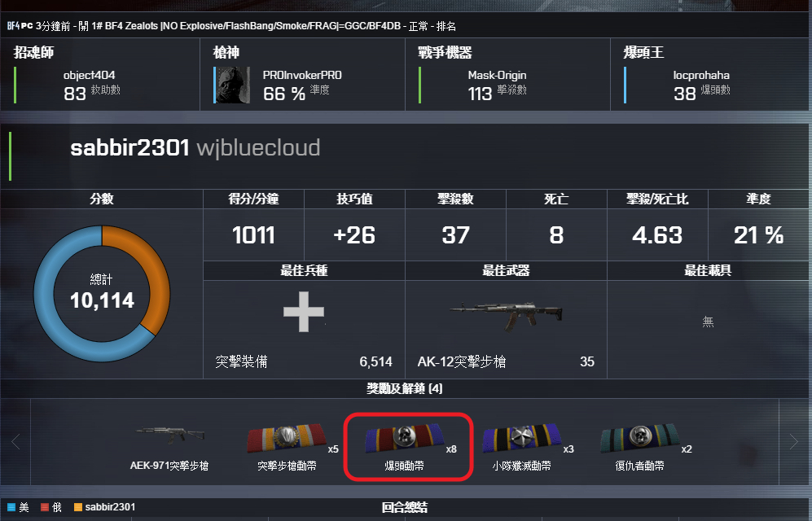Click the AEK-971 assault rifle unlock icon
Screen dimensions: 812x521
coord(170,436)
